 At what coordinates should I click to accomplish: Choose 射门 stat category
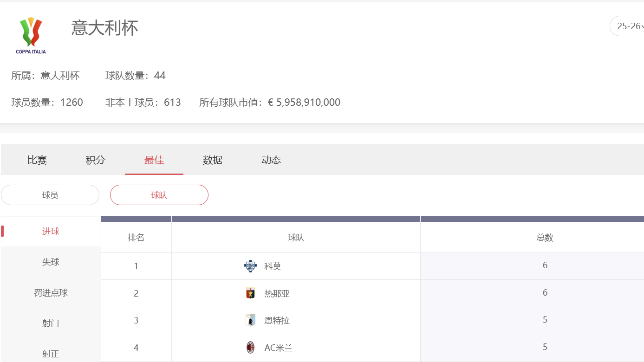point(51,323)
